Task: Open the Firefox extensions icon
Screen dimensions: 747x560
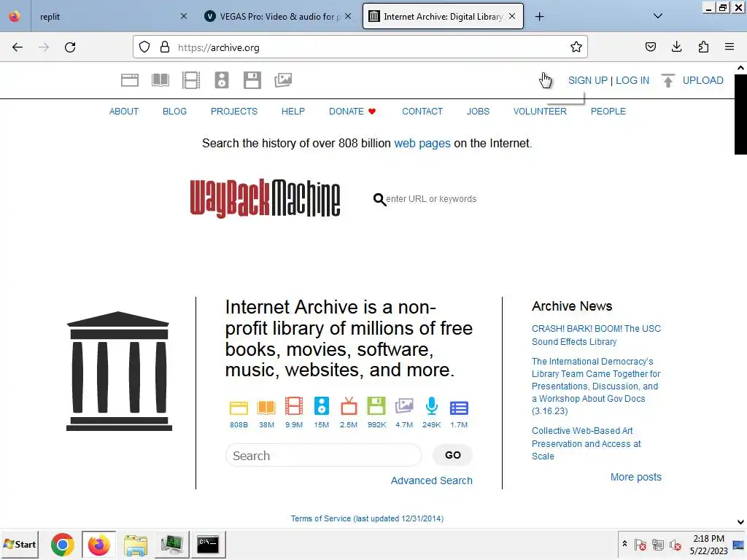Action: [x=703, y=47]
